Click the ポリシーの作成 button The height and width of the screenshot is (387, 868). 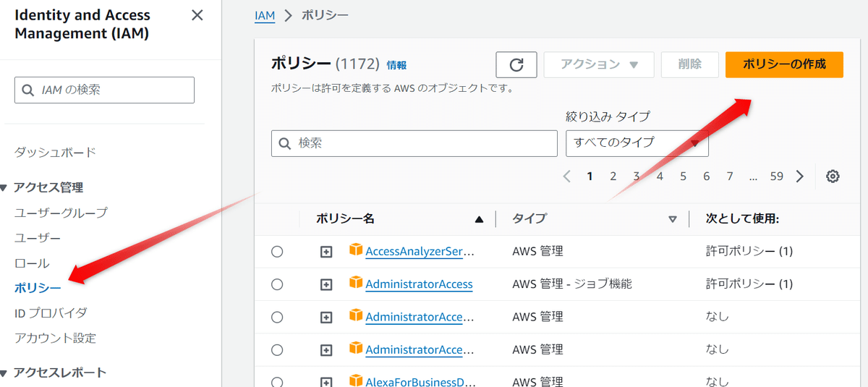784,64
